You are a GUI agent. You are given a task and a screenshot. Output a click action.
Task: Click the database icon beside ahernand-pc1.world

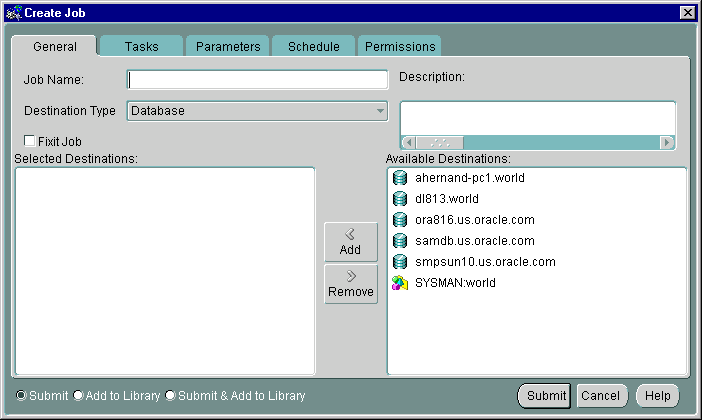[400, 178]
